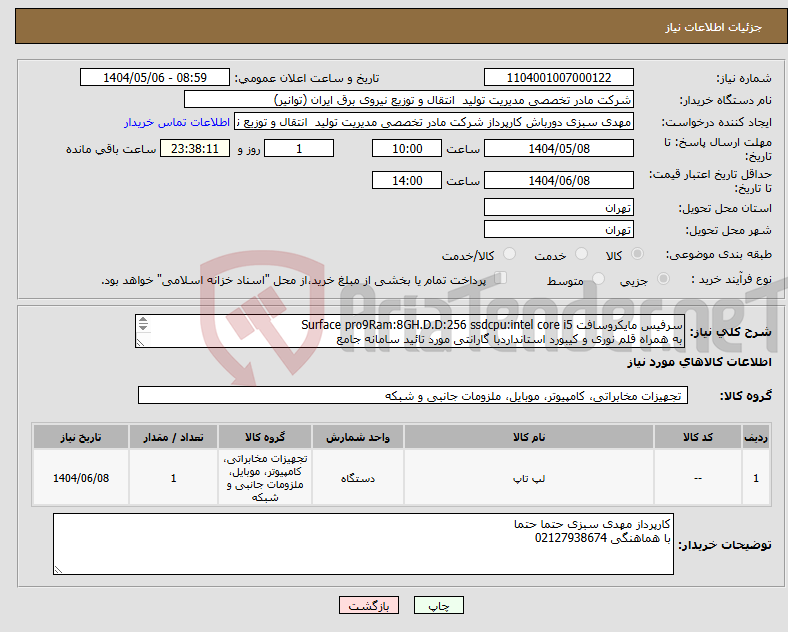Click the نام کالا column header
The height and width of the screenshot is (632, 788).
529,437
